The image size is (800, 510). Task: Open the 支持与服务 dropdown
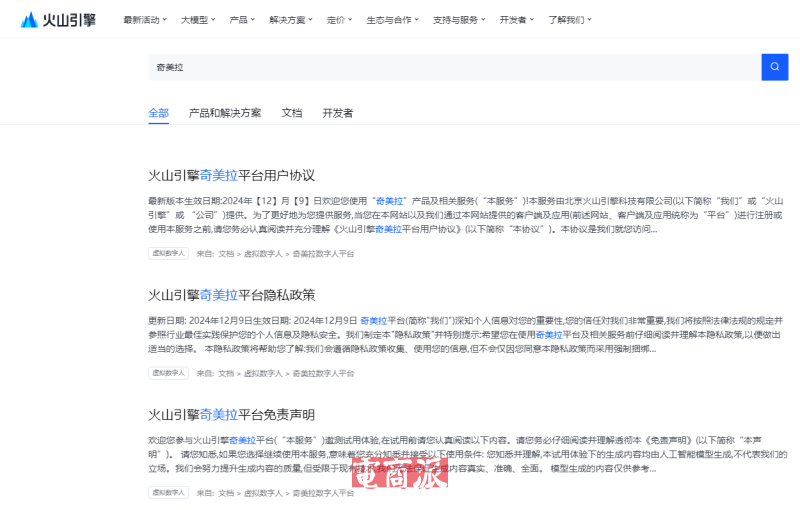(459, 20)
